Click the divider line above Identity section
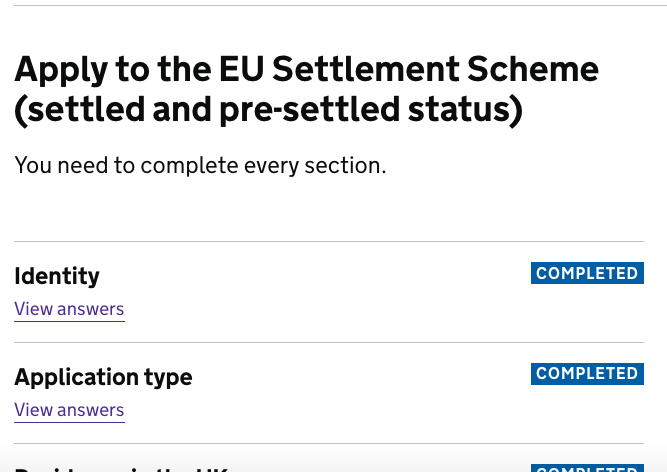The height and width of the screenshot is (472, 667). (x=329, y=241)
